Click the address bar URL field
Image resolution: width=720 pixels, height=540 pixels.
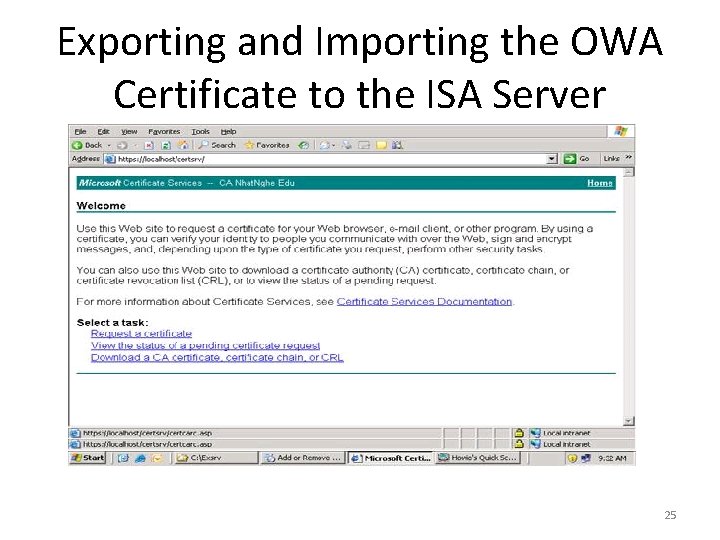[330, 159]
